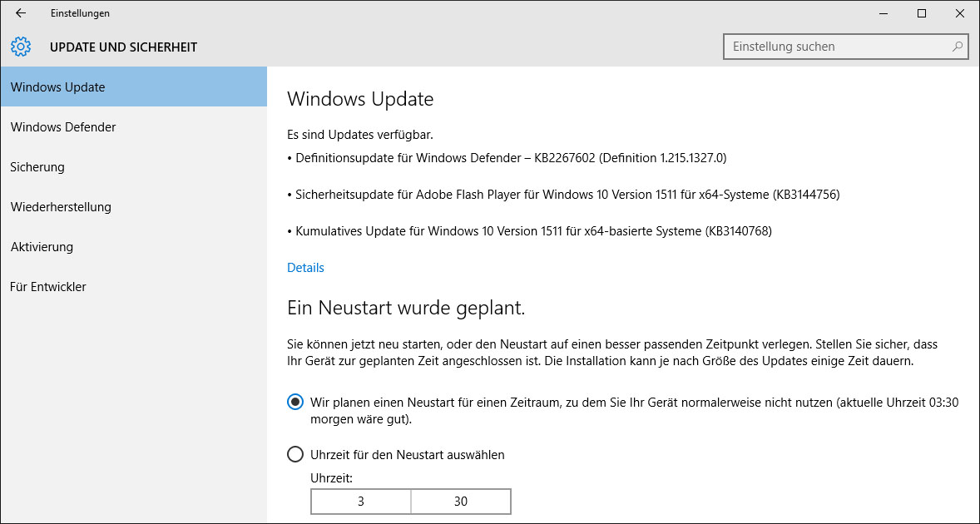
Task: Click the magnifier icon in search box
Action: (958, 47)
